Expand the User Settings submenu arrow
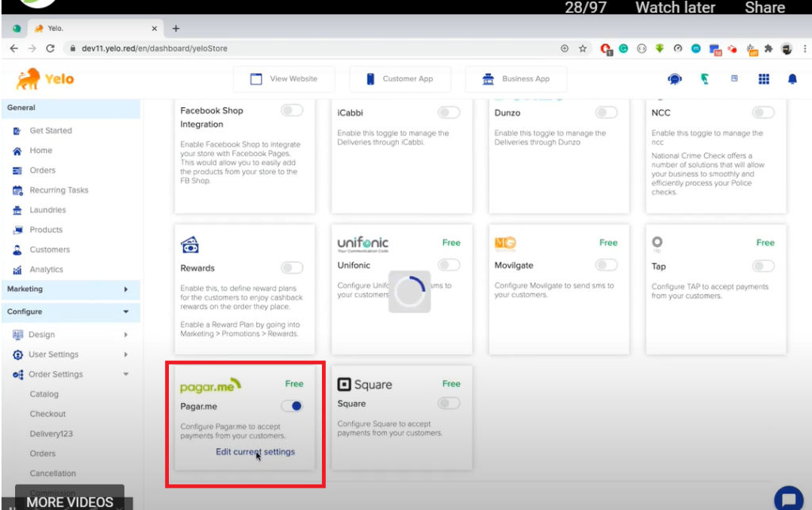Viewport: 812px width, 510px height. [125, 355]
